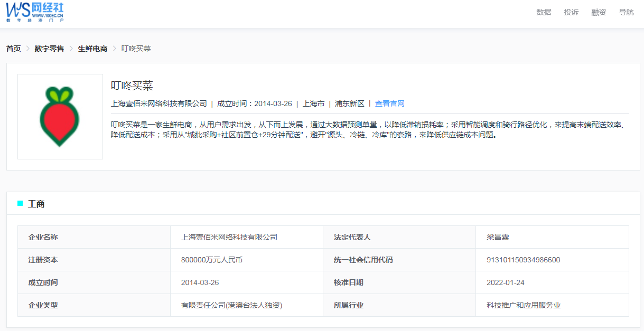Open the 融资 navigation menu

[599, 12]
